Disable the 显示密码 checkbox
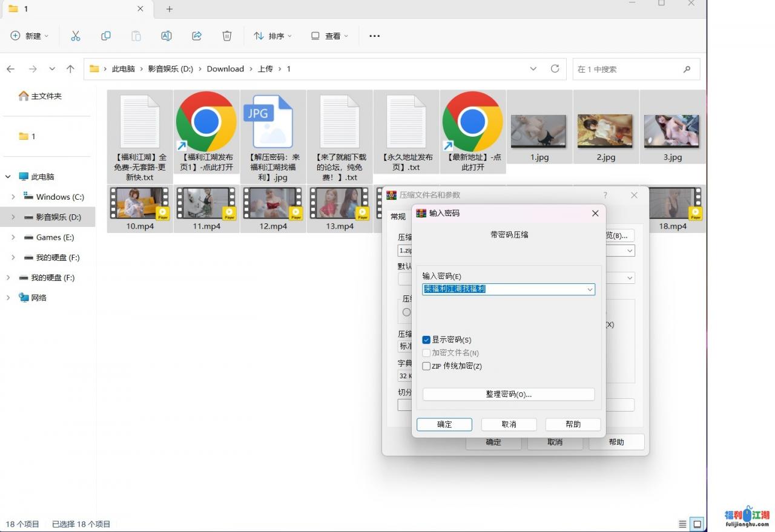The image size is (775, 532). click(426, 340)
